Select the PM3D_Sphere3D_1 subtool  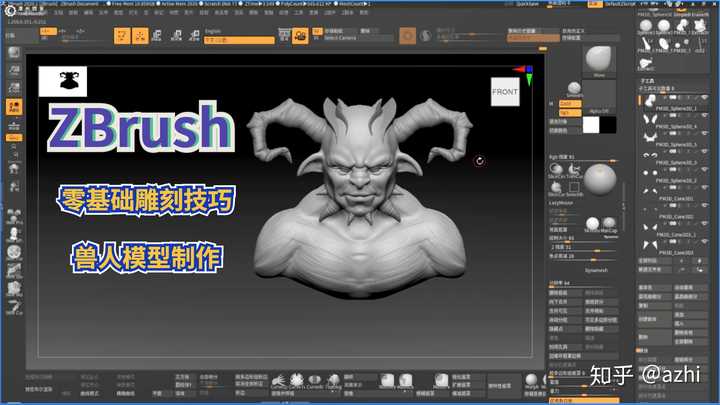[x=674, y=103]
